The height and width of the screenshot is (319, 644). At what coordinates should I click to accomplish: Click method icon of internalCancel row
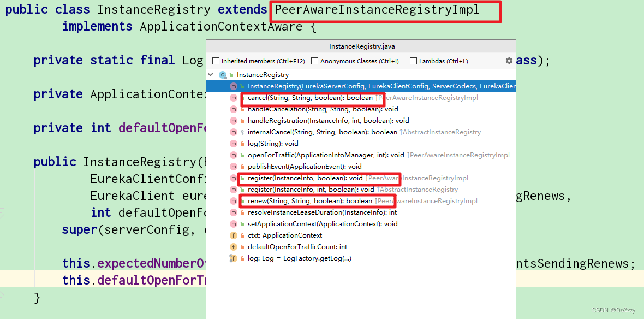click(x=233, y=132)
